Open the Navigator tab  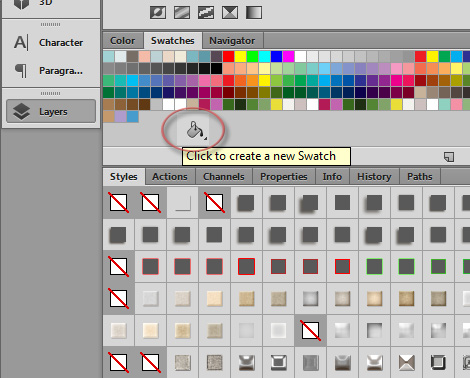click(x=232, y=41)
